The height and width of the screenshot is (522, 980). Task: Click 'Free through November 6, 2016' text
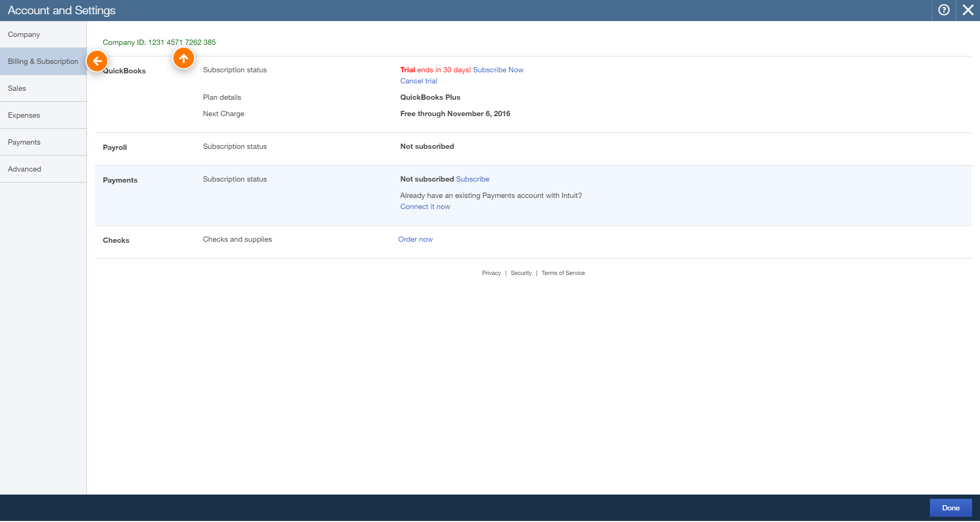click(455, 113)
